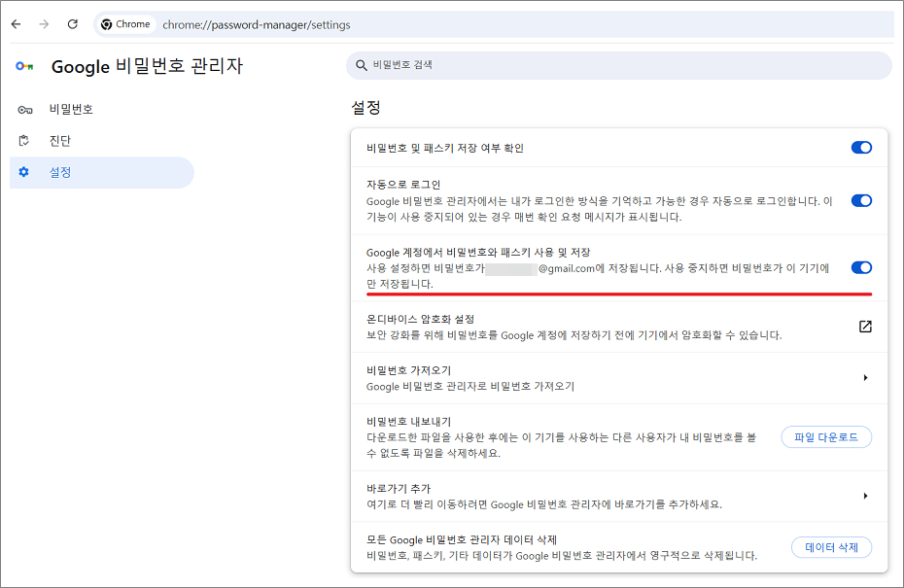Screen dimensions: 904x588
Task: Toggle the 자동으로 로그인 switch
Action: point(861,200)
